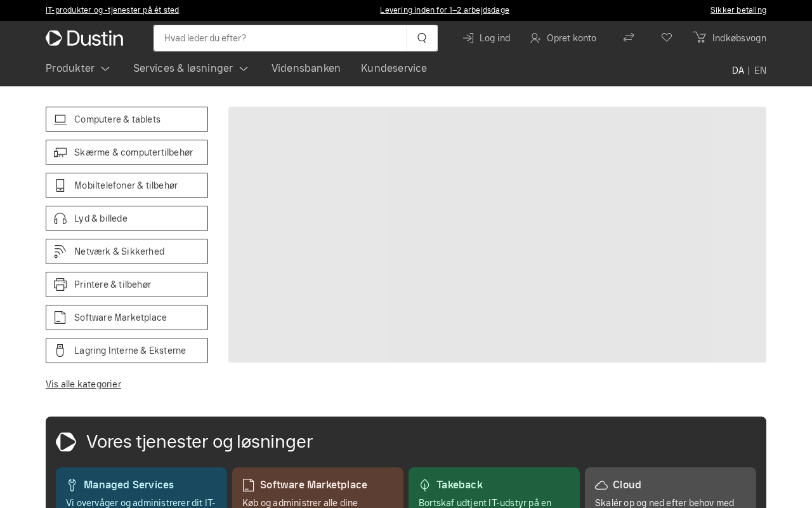Click the headphones icon for Lyd & billede
Screen dimensions: 812x508
pos(60,218)
